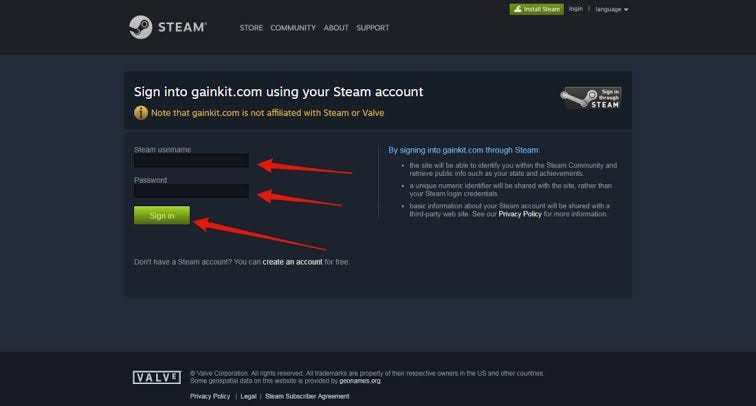This screenshot has width=756, height=406.
Task: Click the Steam logo in the header
Action: point(168,27)
